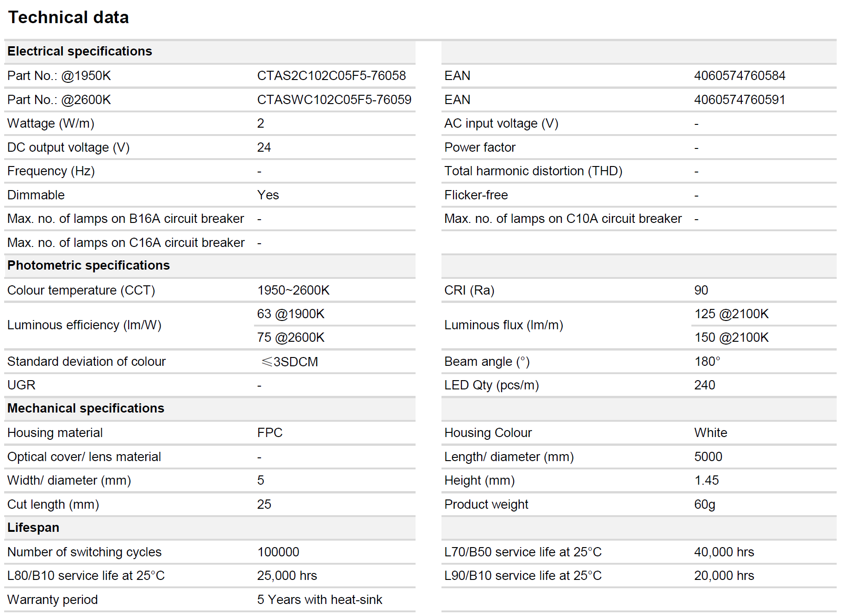This screenshot has height=616, width=845.
Task: Click warranty value 5 Years with heat-sink
Action: [x=320, y=600]
